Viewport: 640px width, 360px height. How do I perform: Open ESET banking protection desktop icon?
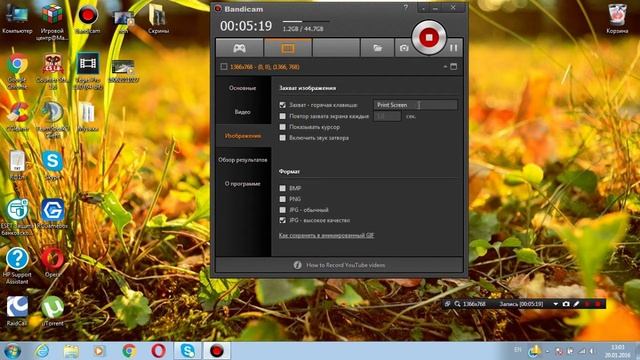[17, 216]
